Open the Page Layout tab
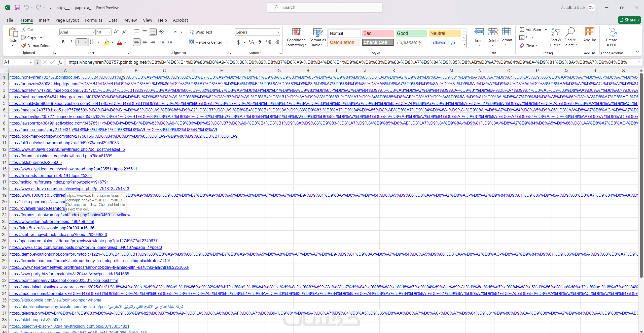 click(67, 20)
